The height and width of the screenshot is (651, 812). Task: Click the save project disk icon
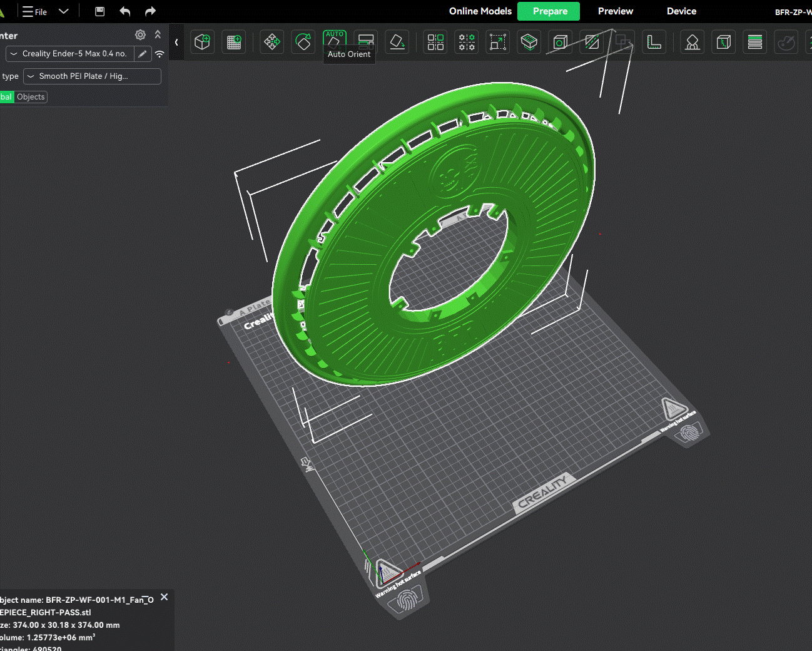pyautogui.click(x=99, y=11)
